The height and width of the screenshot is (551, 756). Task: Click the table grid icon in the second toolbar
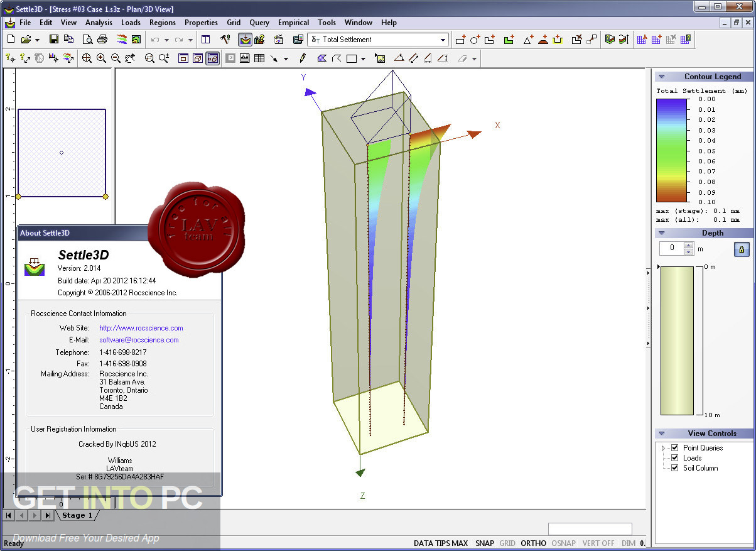coord(259,58)
